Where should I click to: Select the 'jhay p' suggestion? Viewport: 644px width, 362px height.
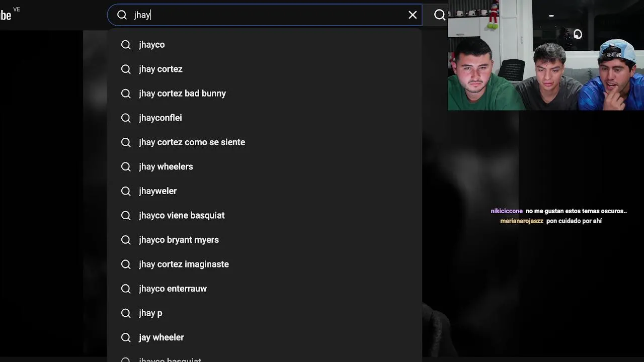(265, 313)
